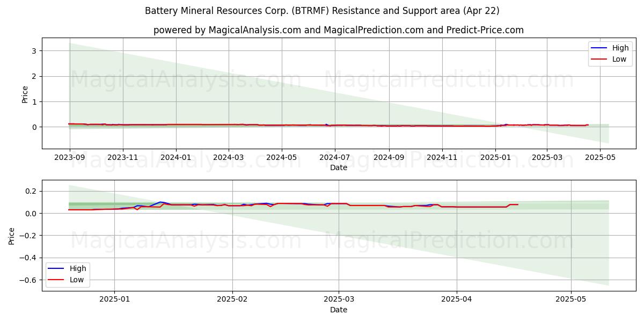Screen dimensions: 644x322
Task: Click the '2025-04' tick on bottom chart
Action: click(457, 299)
